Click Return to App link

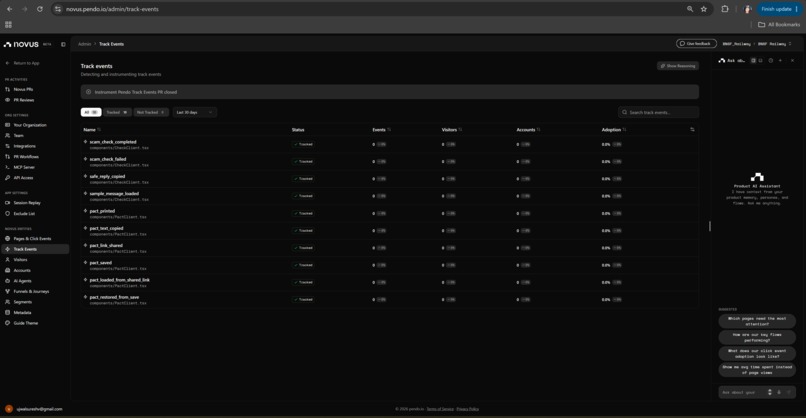tap(23, 63)
